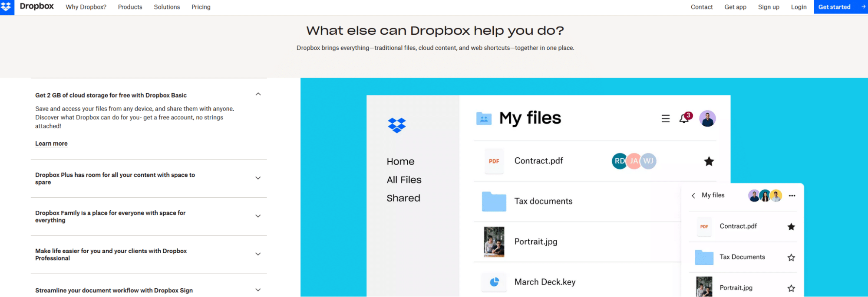Click the Login link
The height and width of the screenshot is (297, 868).
pos(799,7)
